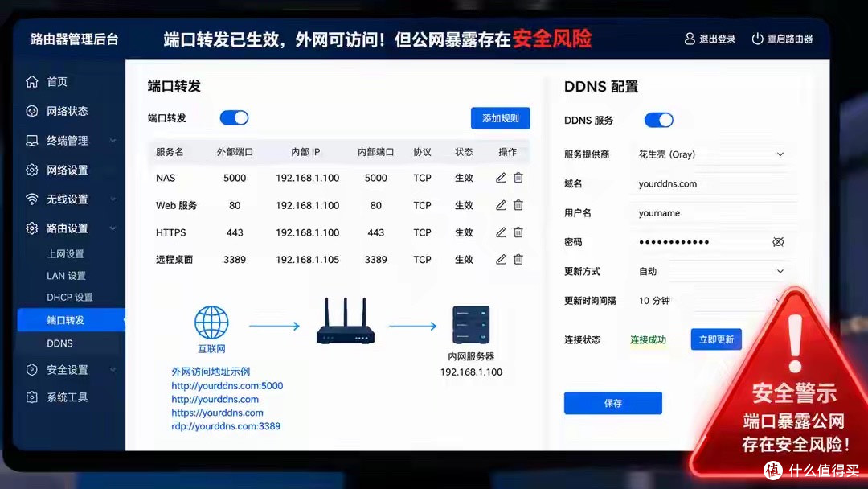Open link http://yourddns.com:5000
Viewport: 868px width, 489px height.
[227, 386]
